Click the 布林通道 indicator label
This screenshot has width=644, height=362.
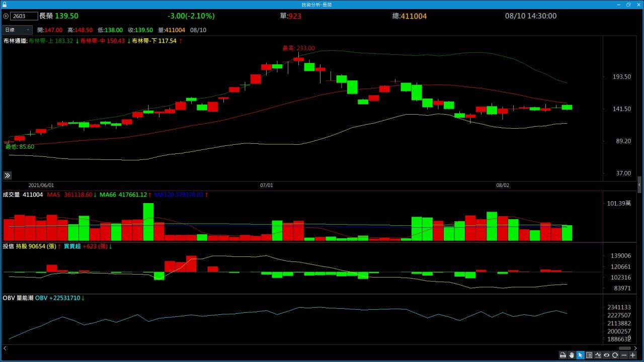[15, 41]
